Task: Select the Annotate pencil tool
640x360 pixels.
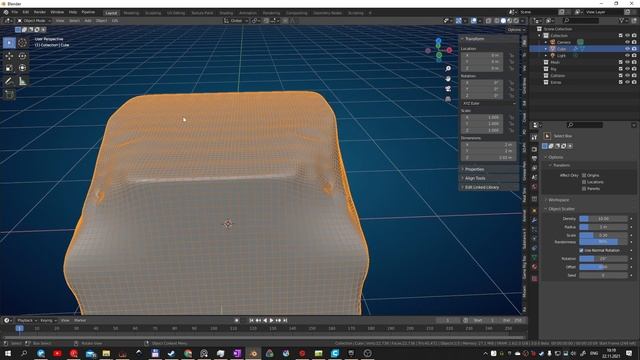Action: tap(9, 81)
